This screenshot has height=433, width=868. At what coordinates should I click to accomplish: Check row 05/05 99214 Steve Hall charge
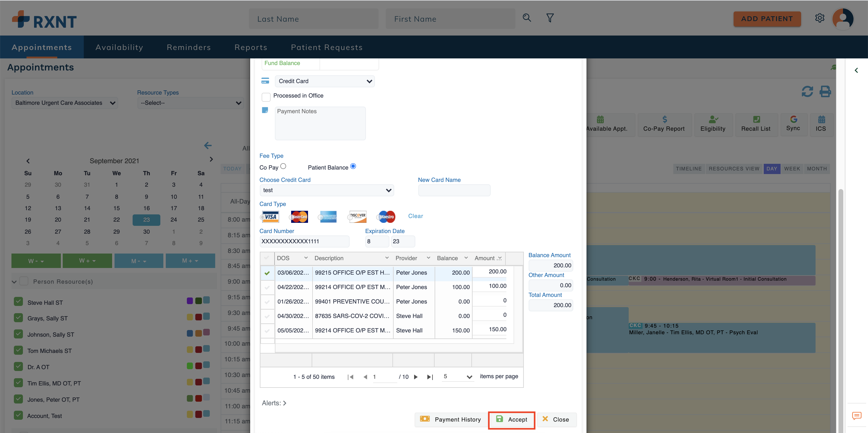pyautogui.click(x=267, y=331)
